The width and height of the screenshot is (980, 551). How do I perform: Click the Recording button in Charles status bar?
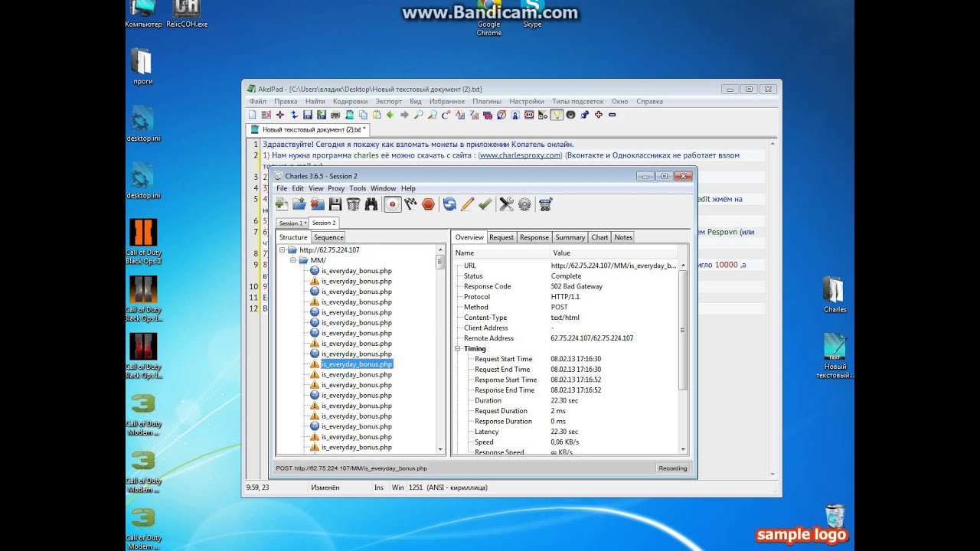point(673,468)
